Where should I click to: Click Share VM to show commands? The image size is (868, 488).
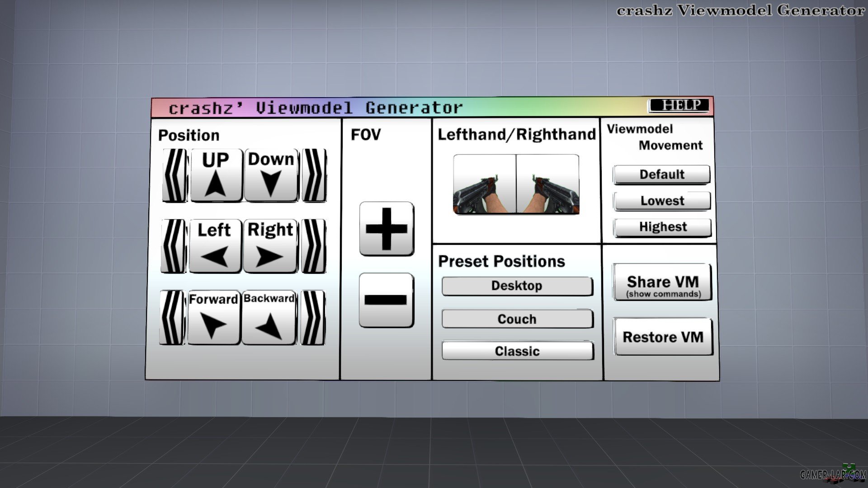click(x=663, y=282)
